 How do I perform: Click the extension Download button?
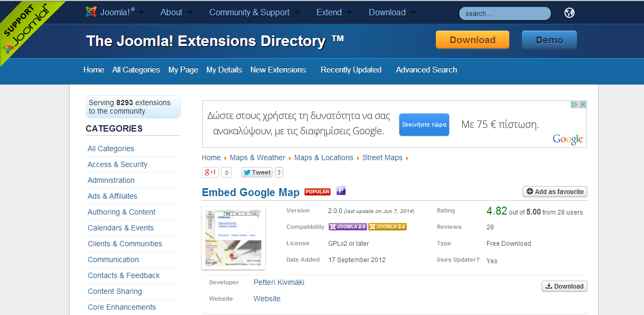click(x=564, y=286)
